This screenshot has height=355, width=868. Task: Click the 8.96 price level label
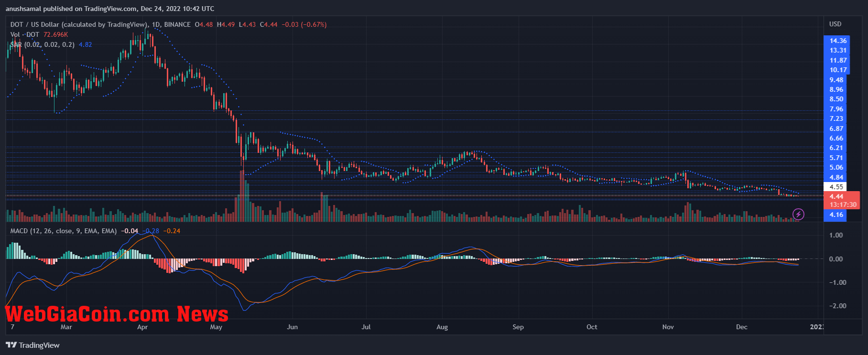836,89
